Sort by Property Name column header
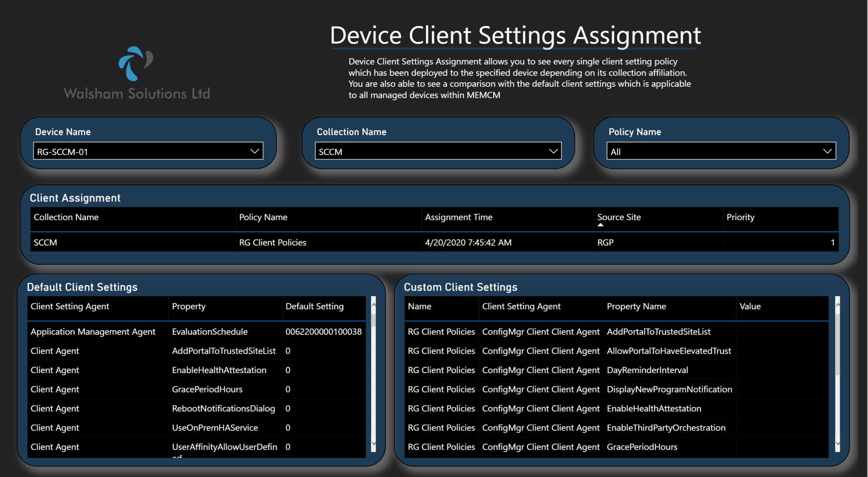Screen dimensions: 868x477 pos(636,306)
